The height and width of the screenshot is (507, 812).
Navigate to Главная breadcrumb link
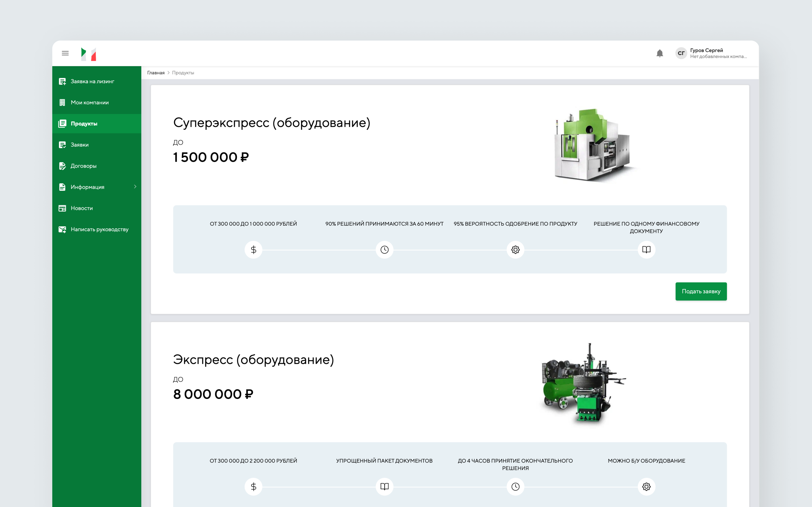tap(156, 73)
